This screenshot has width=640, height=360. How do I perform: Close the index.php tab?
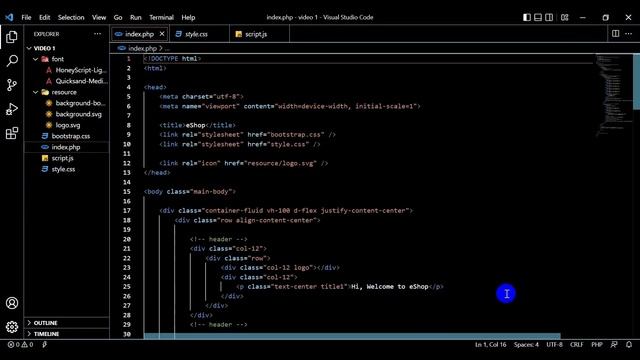click(x=162, y=34)
